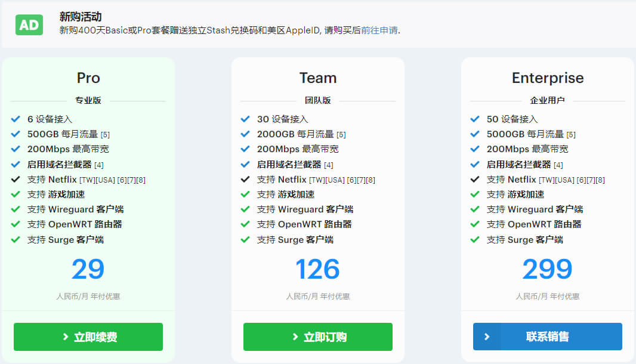Select the Team plan heading

point(318,78)
